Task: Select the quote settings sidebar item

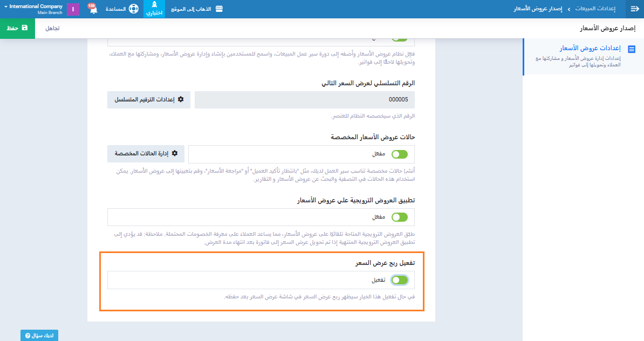Action: 583,56
